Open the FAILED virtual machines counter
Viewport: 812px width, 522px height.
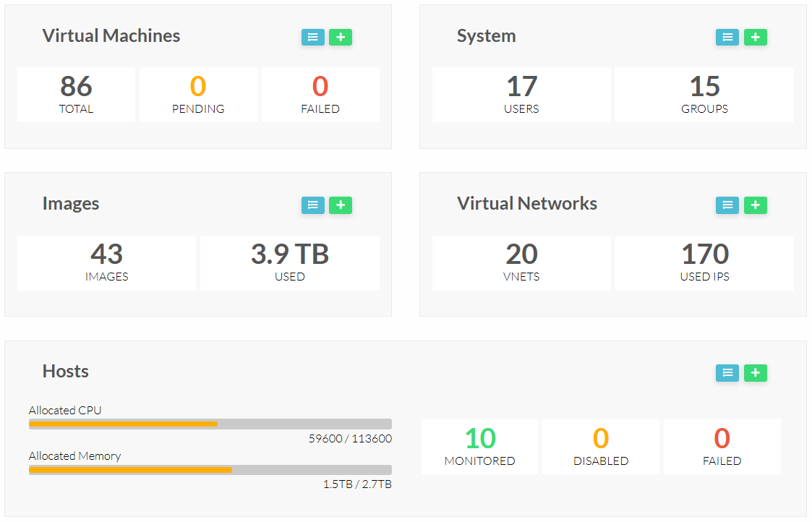(x=320, y=94)
